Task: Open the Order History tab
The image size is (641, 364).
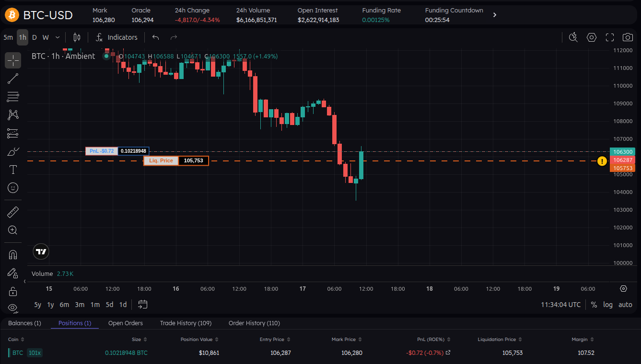Action: point(254,323)
